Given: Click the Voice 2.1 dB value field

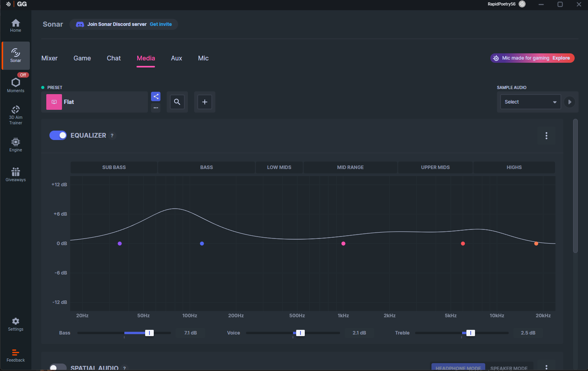Looking at the screenshot, I should click(359, 333).
